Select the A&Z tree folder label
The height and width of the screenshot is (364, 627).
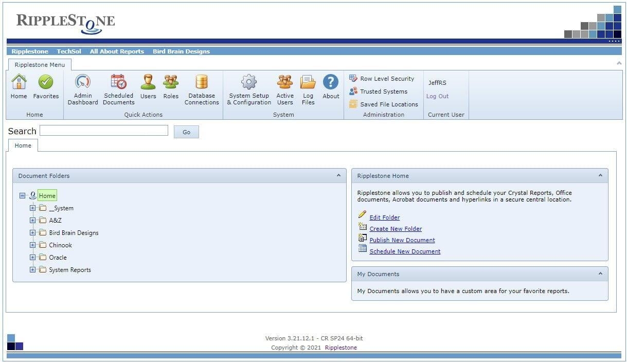pyautogui.click(x=55, y=220)
